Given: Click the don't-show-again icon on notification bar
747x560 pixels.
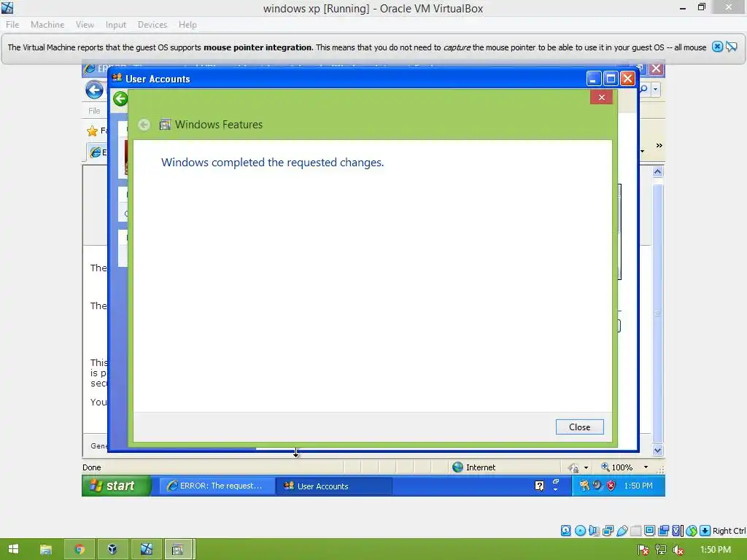Looking at the screenshot, I should coord(731,47).
